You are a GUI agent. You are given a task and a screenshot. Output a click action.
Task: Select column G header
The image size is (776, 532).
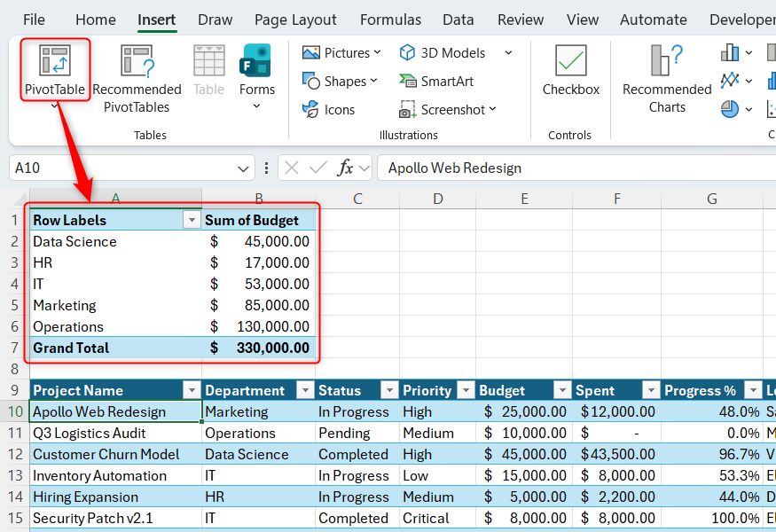point(711,199)
